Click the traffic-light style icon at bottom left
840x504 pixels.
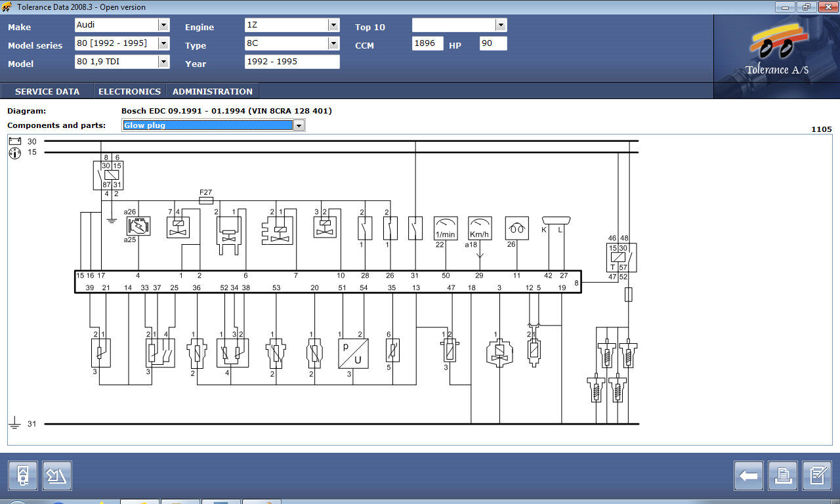23,476
